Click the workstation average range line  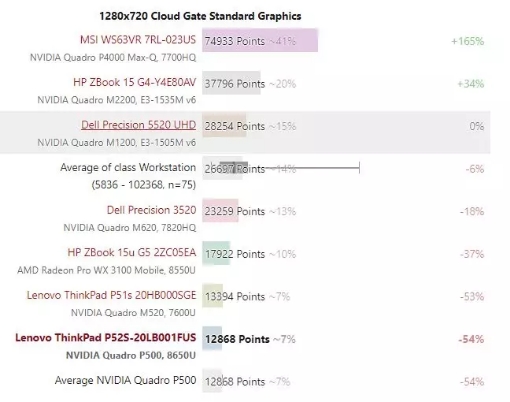pos(285,168)
